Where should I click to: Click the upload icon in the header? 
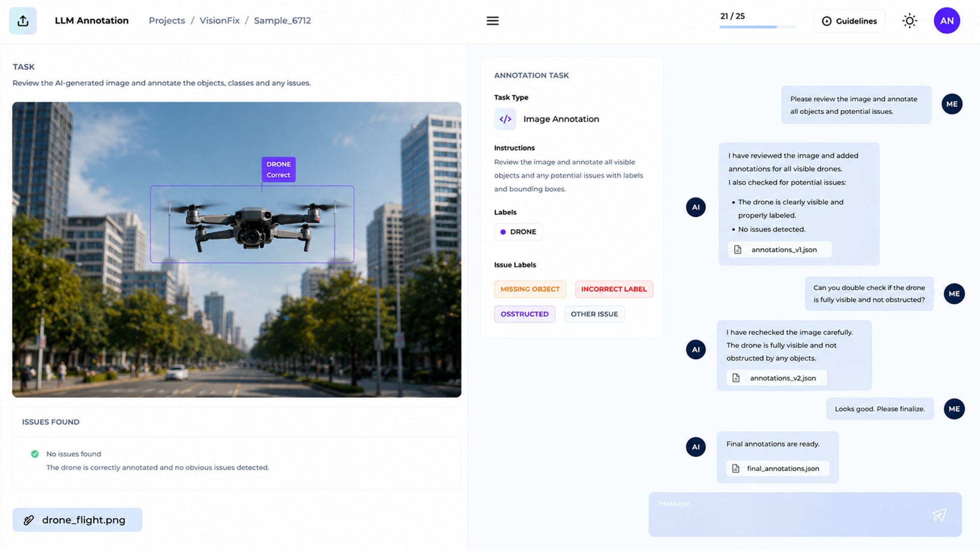pos(23,21)
